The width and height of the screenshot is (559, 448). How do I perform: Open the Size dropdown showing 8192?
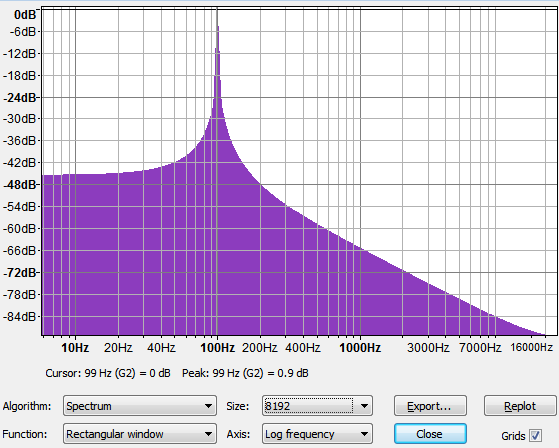click(x=317, y=406)
